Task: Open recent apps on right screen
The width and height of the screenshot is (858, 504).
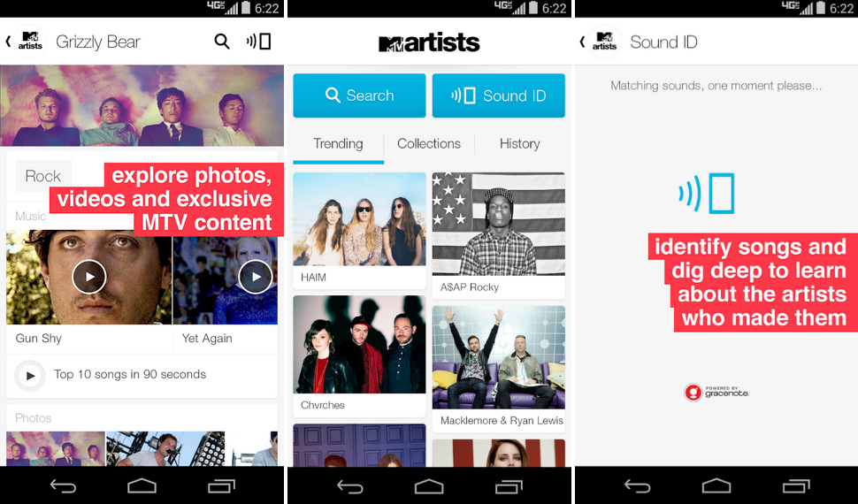Action: coord(795,486)
